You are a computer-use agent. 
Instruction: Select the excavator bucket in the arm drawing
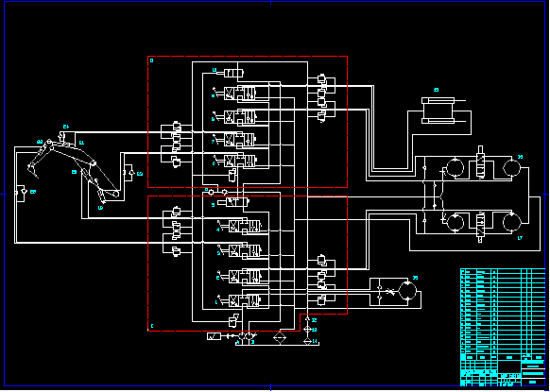pos(33,170)
